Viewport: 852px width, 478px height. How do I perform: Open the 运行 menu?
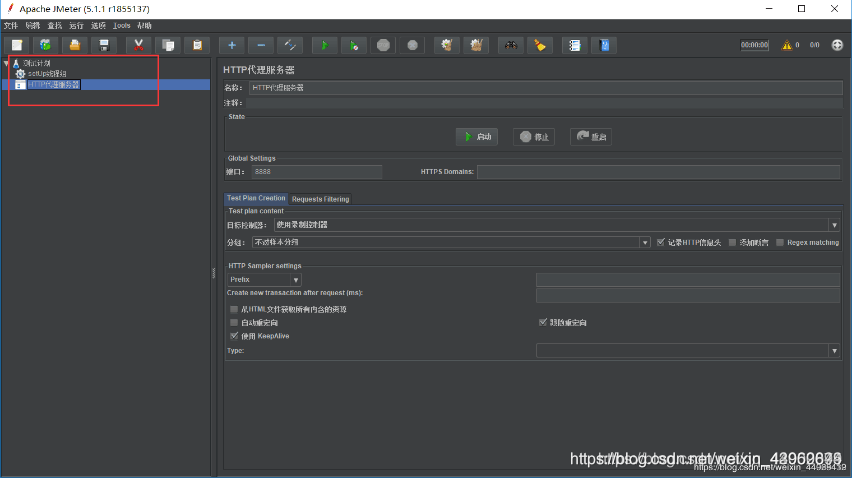pos(76,26)
